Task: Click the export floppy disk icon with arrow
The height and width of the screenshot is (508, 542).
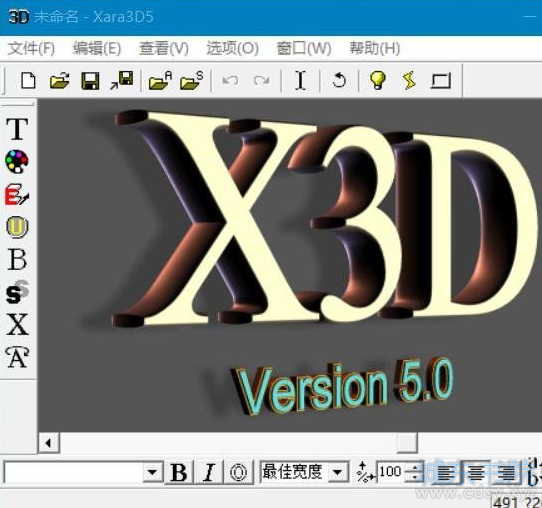Action: click(121, 81)
